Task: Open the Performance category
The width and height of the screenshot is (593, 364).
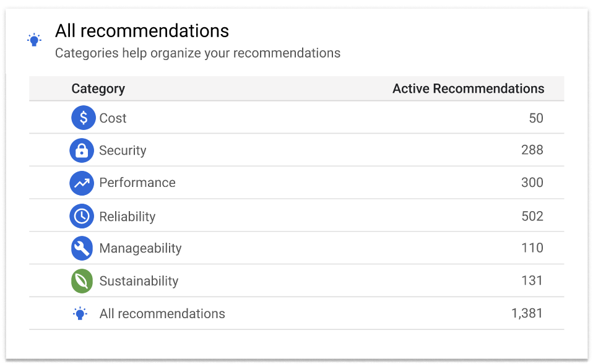Action: coord(137,183)
